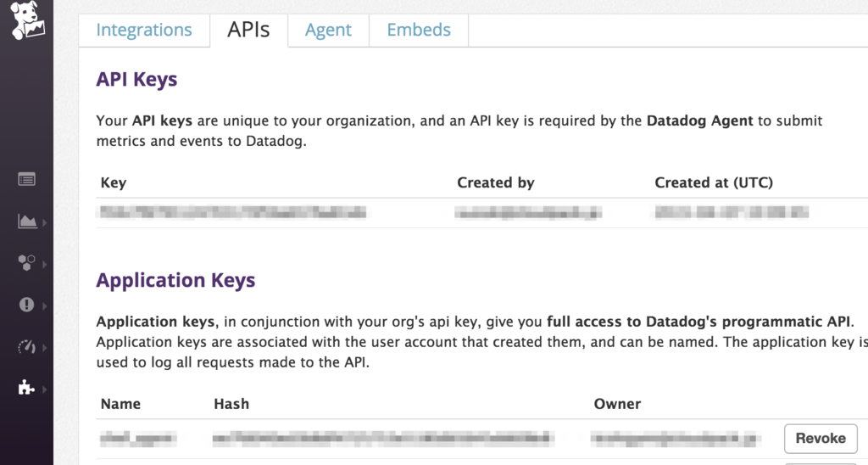Image resolution: width=868 pixels, height=465 pixels.
Task: Open the Metrics gauge sidebar icon
Action: [x=26, y=347]
